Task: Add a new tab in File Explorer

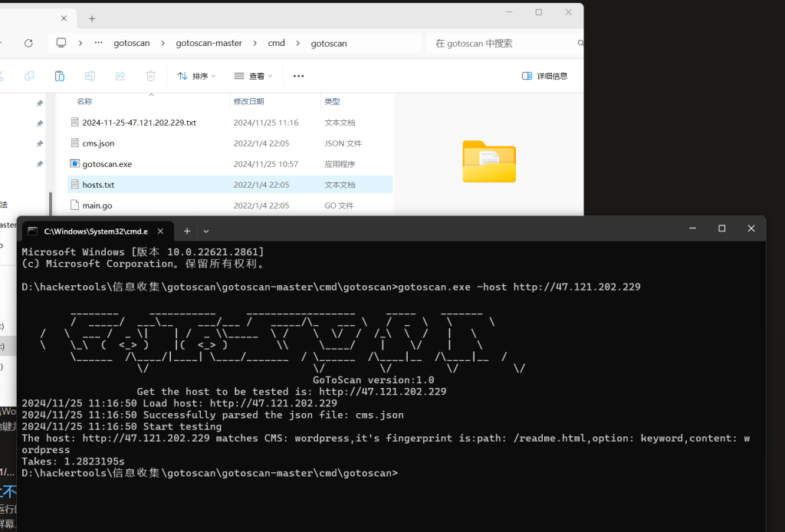Action: (92, 18)
